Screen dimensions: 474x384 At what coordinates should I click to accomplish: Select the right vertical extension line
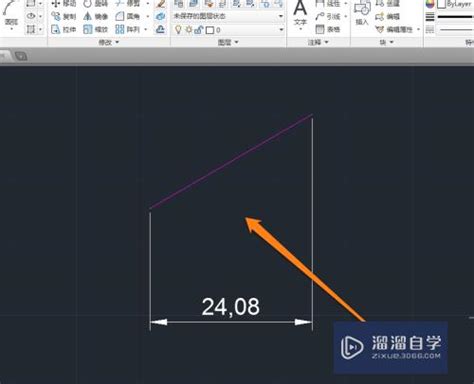tap(312, 223)
